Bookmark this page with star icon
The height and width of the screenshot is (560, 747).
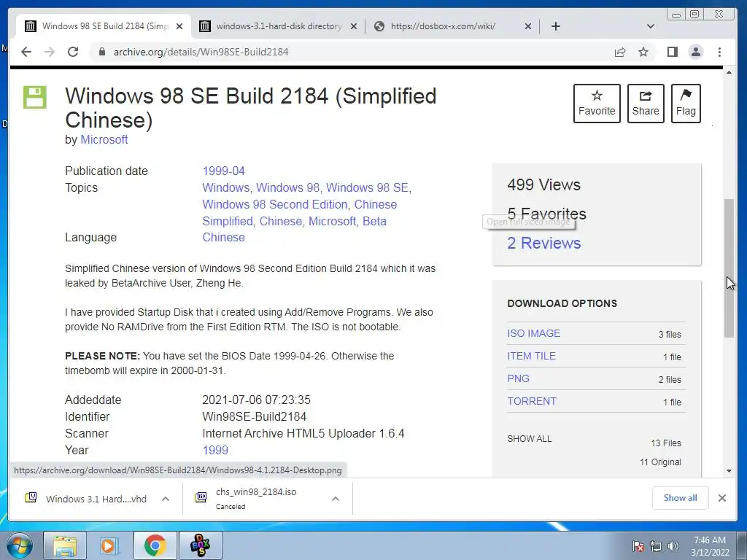click(643, 52)
